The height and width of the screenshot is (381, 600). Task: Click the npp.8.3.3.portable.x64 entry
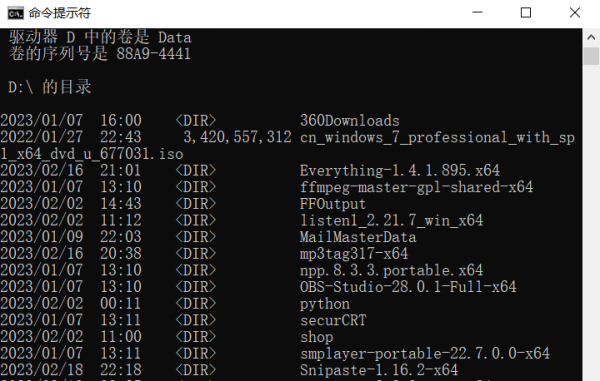click(x=391, y=270)
